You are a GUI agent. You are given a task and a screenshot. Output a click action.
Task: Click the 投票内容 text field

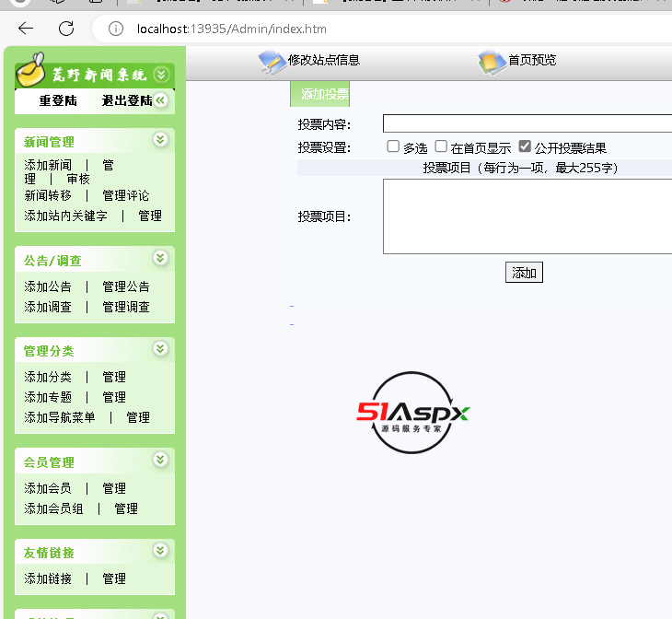point(527,123)
